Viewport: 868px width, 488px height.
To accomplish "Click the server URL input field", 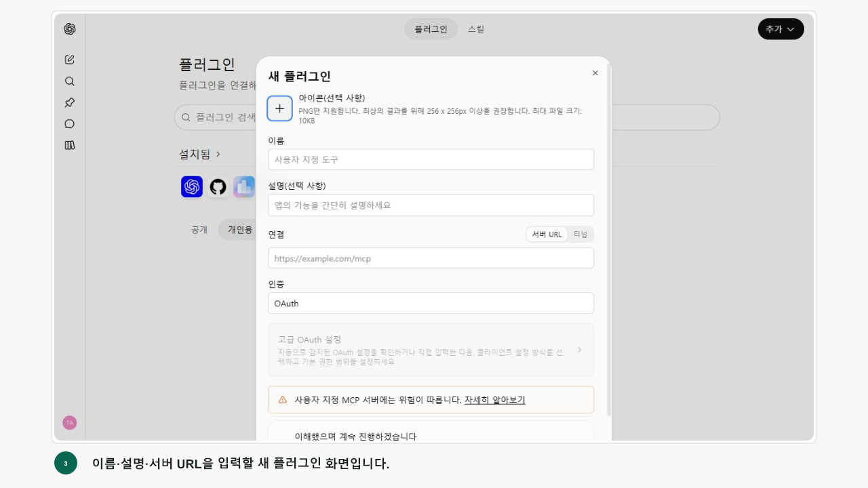I will [431, 258].
